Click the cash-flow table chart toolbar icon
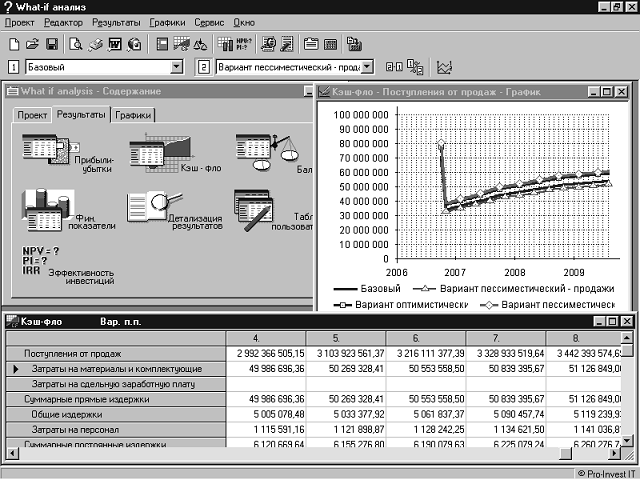This screenshot has width=640, height=480. [181, 44]
